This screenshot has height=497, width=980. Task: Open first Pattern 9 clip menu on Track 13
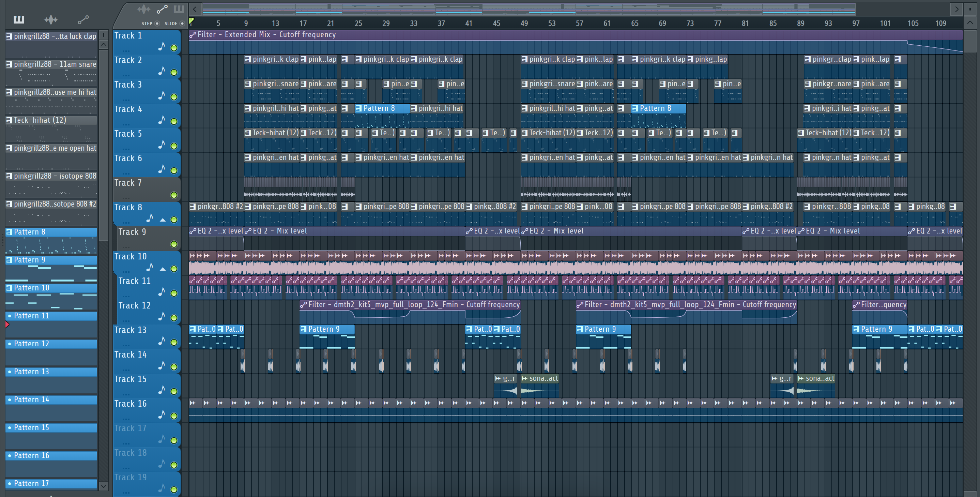tap(304, 329)
